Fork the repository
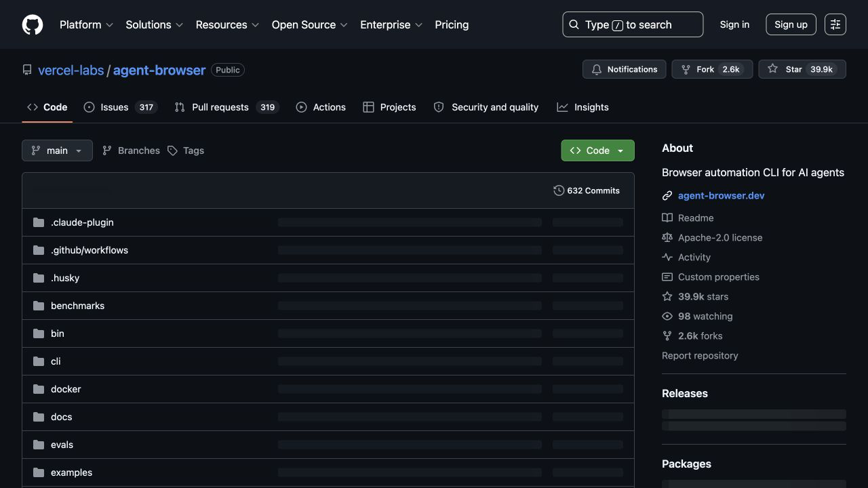The image size is (868, 488). coord(712,69)
